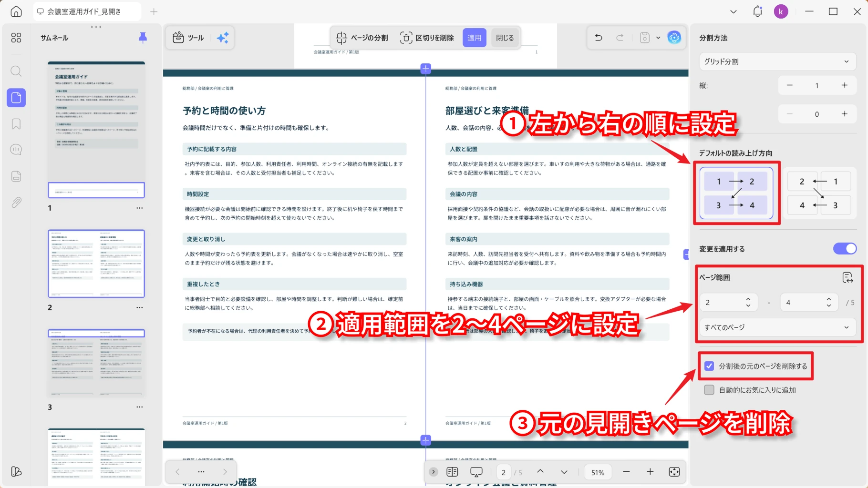Screen dimensions: 868x488
Task: Open the thumbnails grid icon in sidebar
Action: [16, 38]
